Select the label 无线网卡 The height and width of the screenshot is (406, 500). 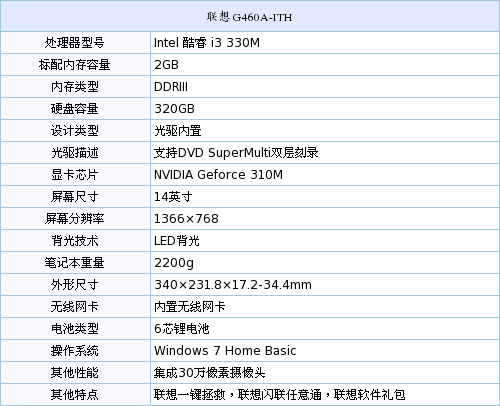75,307
